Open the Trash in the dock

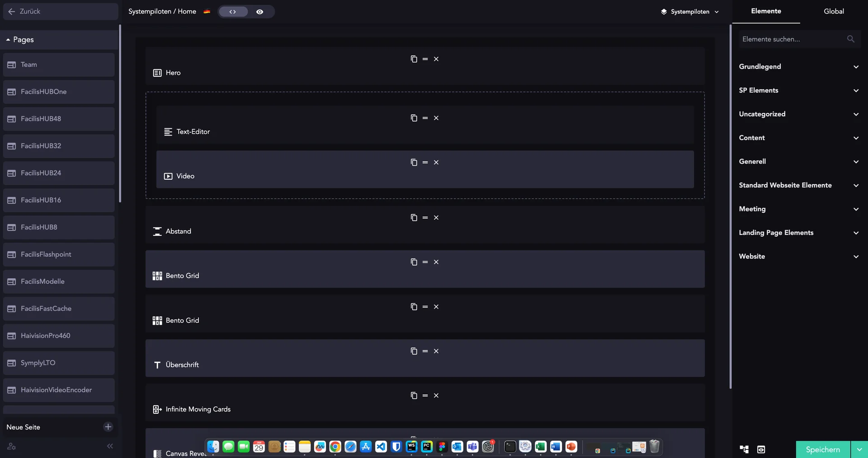(655, 447)
